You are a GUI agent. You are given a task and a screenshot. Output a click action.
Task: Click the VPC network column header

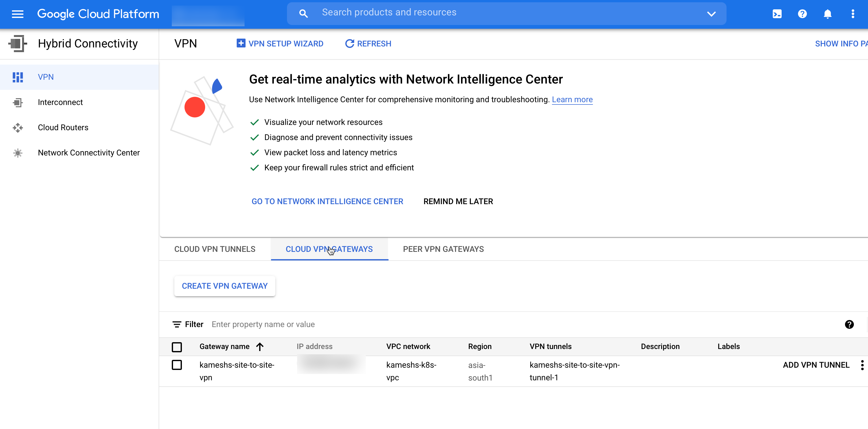(408, 346)
